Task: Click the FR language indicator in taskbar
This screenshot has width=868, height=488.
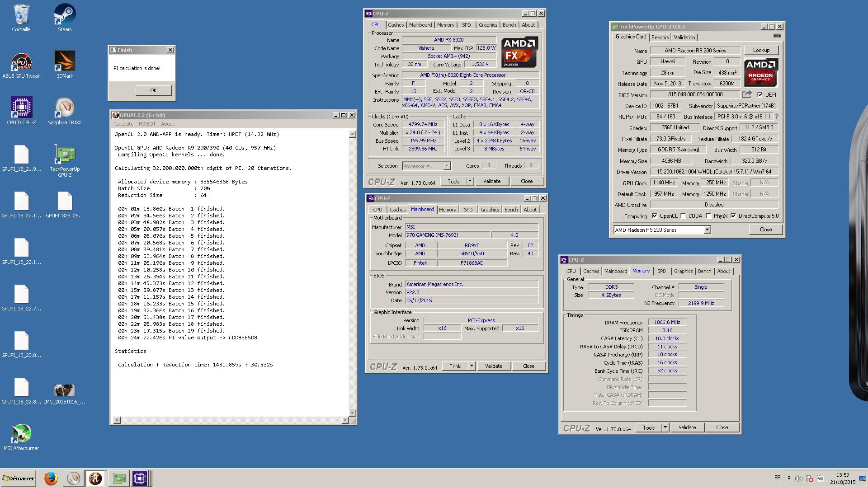Action: pos(777,478)
